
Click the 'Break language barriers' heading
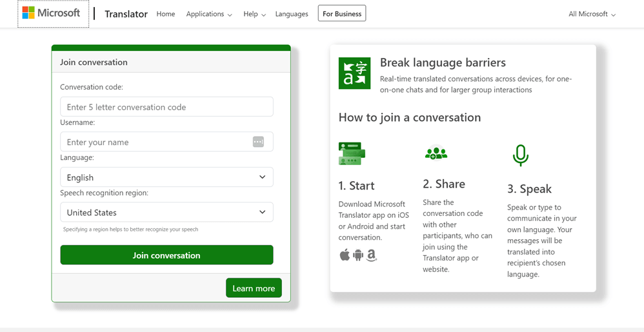click(x=443, y=63)
